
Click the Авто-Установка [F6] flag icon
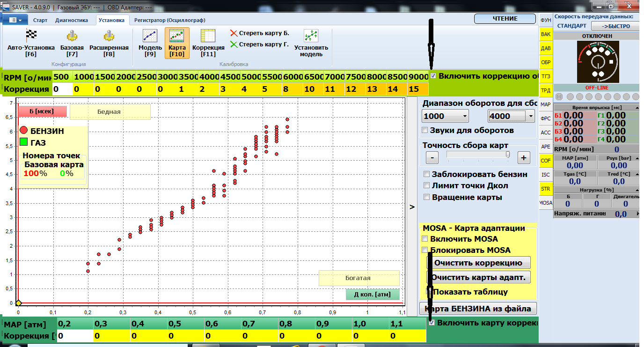[x=31, y=37]
